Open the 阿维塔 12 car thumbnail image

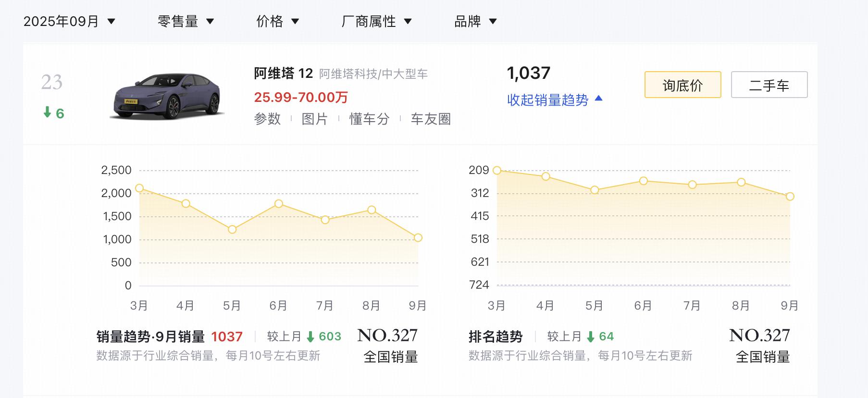coord(167,96)
